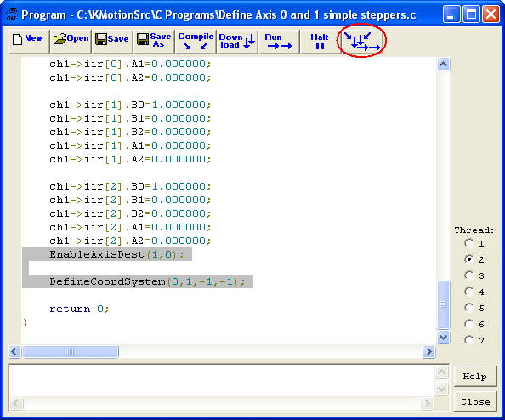The image size is (505, 420).
Task: Select Thread 1 radio button
Action: [469, 243]
